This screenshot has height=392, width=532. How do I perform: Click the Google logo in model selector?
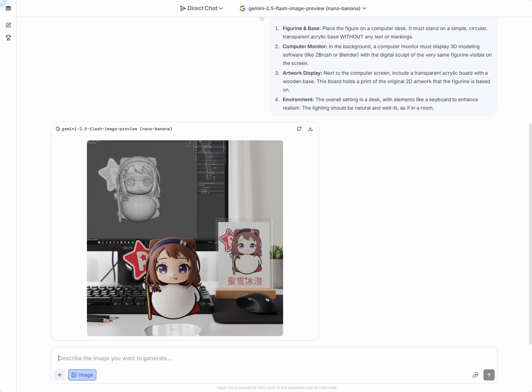click(x=243, y=8)
